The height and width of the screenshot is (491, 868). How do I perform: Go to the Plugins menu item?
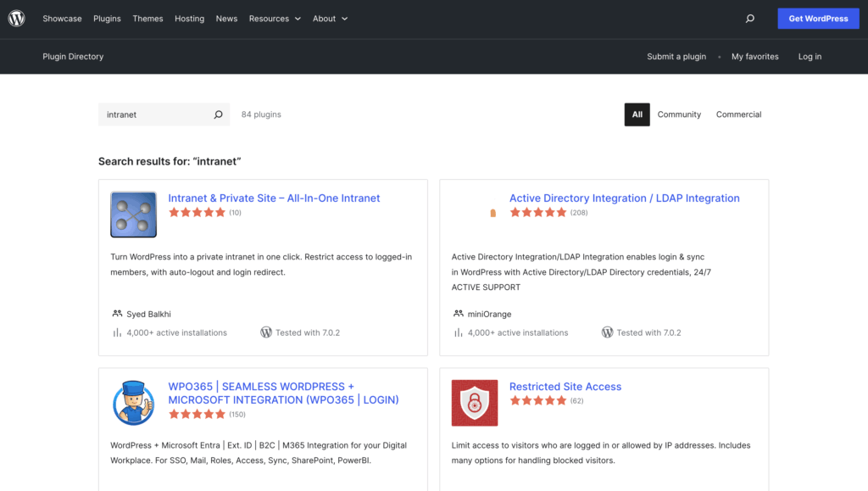107,19
